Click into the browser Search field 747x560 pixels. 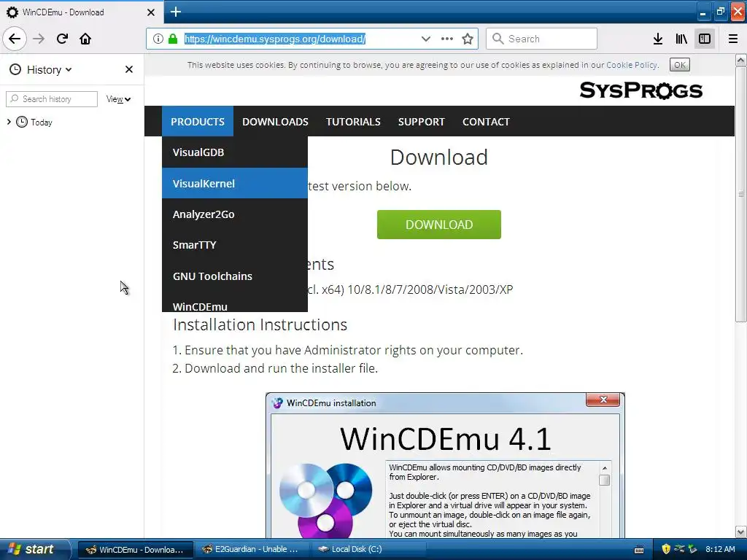[542, 39]
